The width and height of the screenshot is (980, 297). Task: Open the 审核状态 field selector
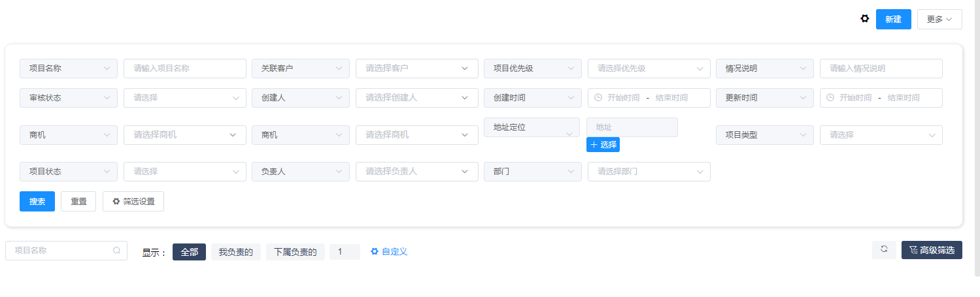click(x=69, y=98)
